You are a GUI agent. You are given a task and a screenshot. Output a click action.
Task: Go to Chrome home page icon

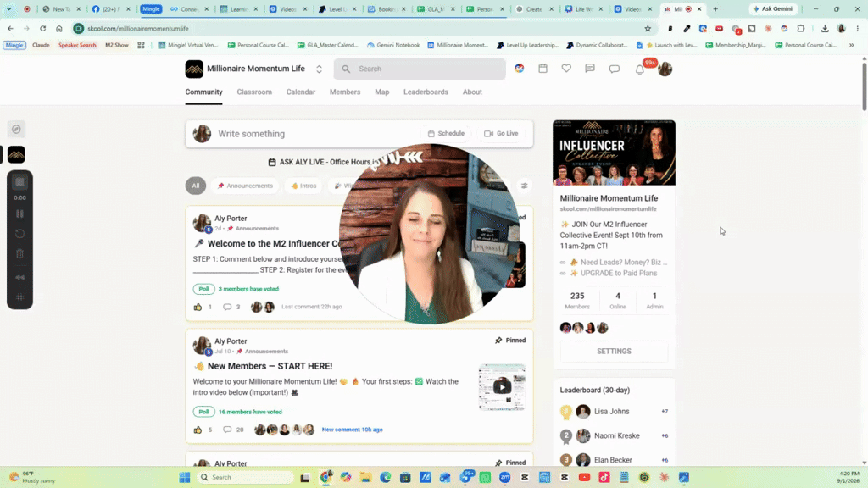(58, 28)
